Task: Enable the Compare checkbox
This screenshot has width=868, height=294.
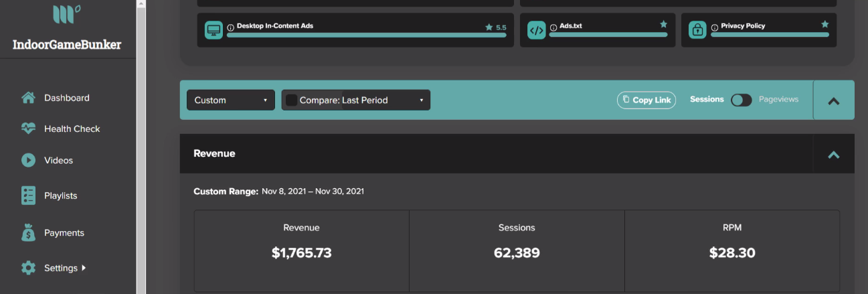Action: click(x=291, y=100)
